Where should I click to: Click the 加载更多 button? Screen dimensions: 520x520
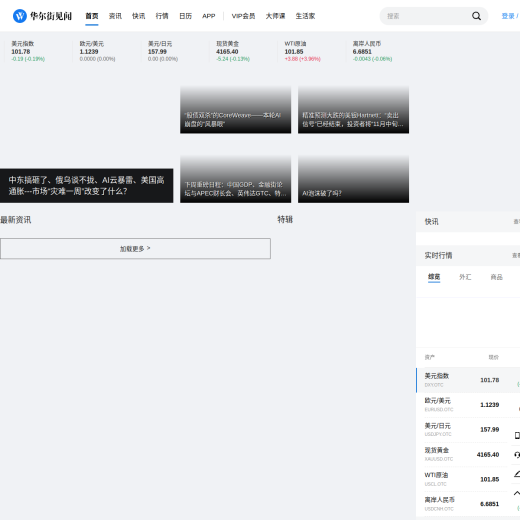coord(135,249)
